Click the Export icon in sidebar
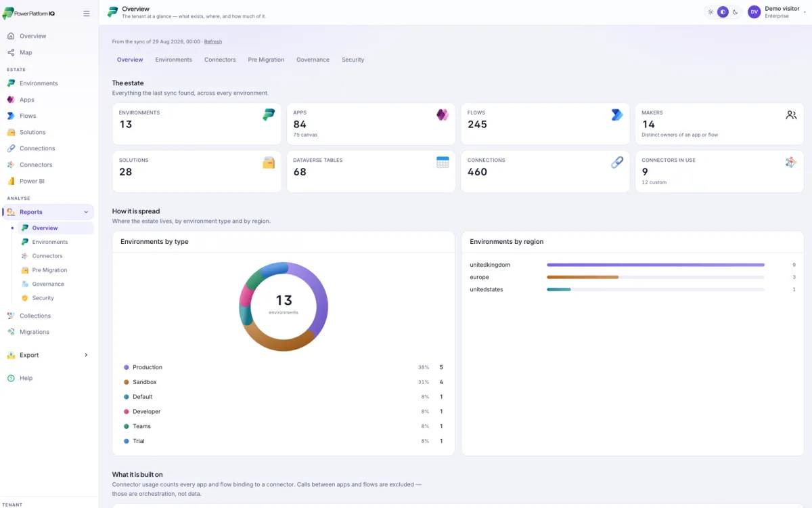812x508 pixels. [11, 355]
